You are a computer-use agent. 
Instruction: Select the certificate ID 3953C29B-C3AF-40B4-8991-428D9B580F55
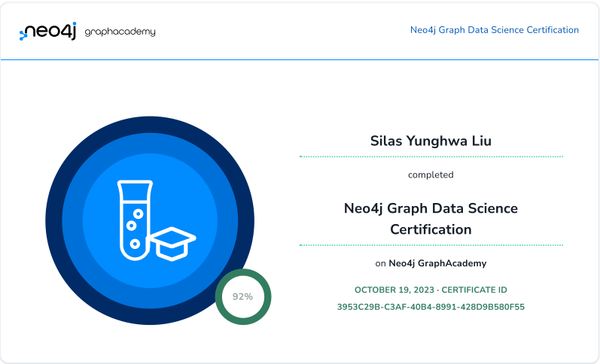tap(431, 307)
